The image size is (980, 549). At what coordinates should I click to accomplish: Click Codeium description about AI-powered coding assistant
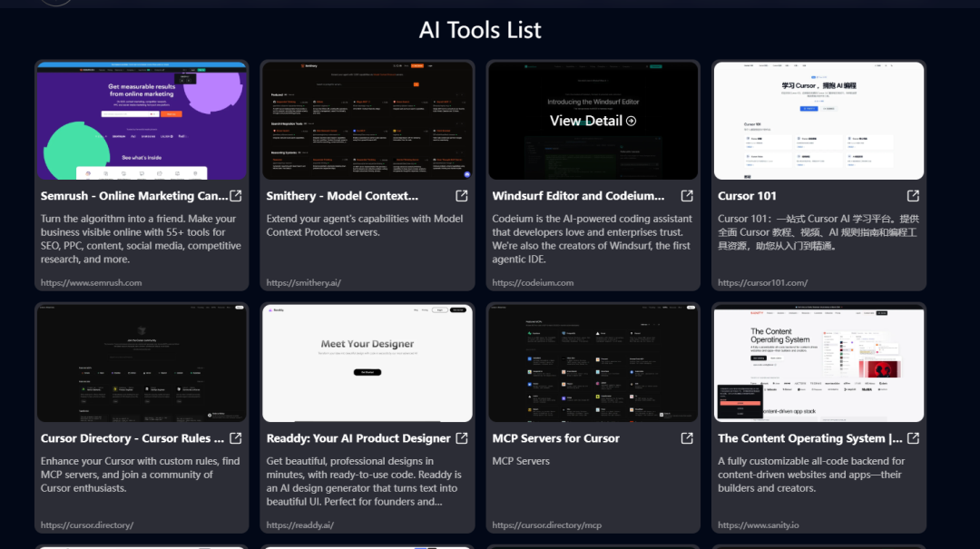point(592,239)
